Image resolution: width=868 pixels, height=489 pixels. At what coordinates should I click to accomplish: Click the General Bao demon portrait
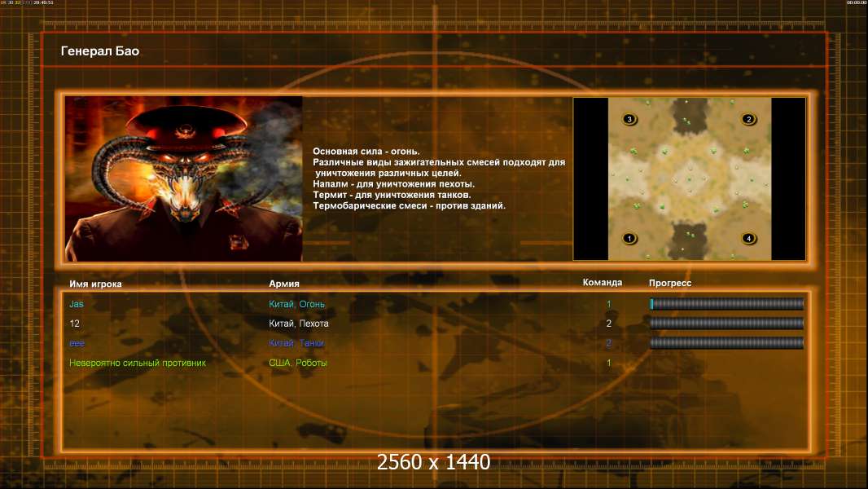[x=184, y=178]
